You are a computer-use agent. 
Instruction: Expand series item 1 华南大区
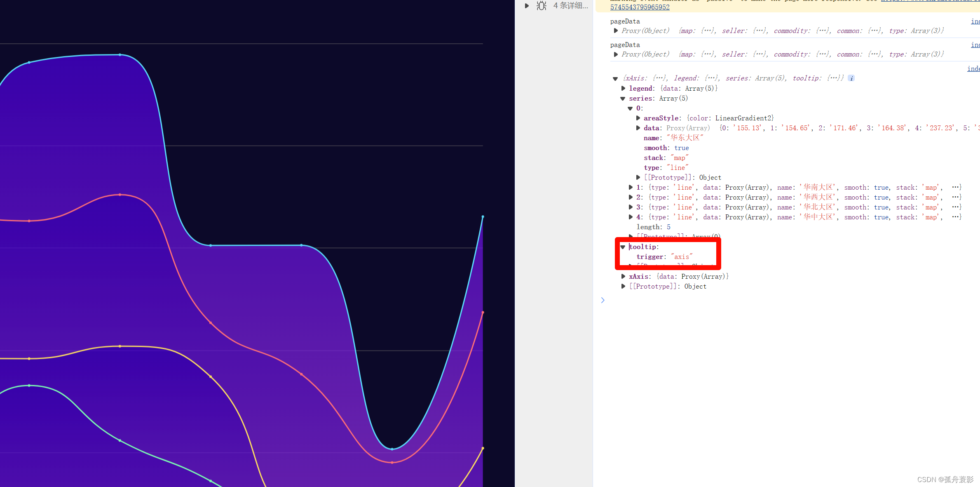[x=631, y=187]
